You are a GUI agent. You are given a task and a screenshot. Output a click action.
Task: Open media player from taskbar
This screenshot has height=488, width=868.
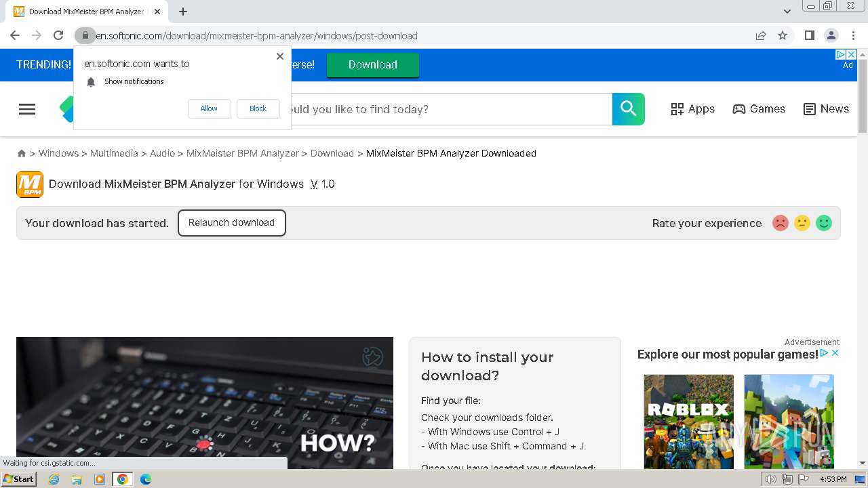coord(100,479)
